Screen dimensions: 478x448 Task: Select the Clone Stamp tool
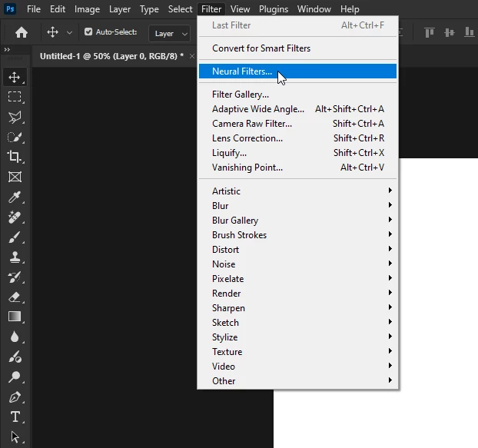tap(15, 257)
